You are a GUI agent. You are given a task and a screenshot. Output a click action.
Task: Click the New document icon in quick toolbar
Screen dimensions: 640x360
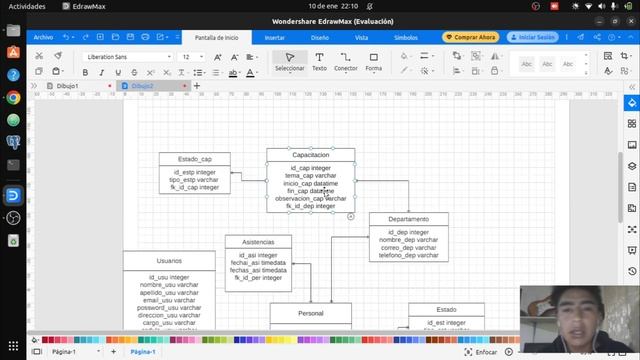[100, 37]
